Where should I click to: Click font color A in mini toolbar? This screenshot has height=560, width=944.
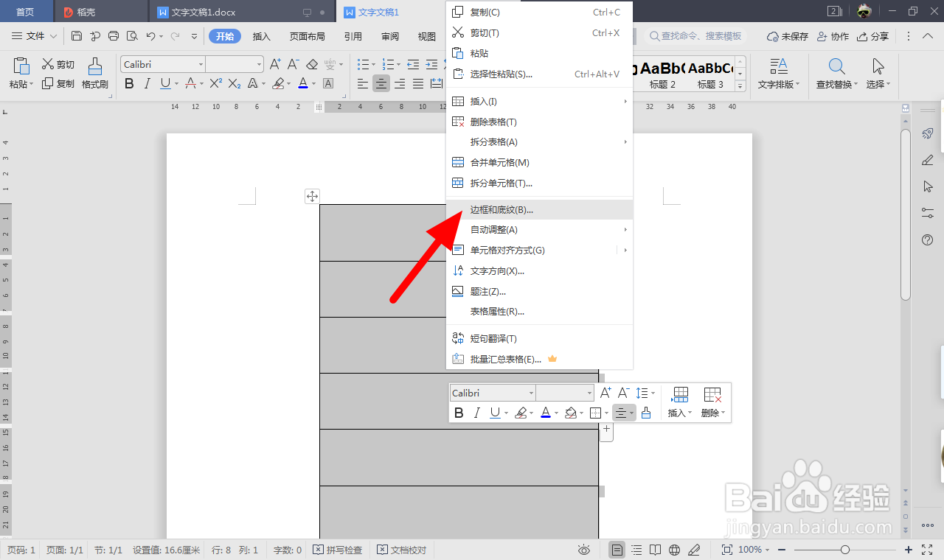tap(546, 413)
